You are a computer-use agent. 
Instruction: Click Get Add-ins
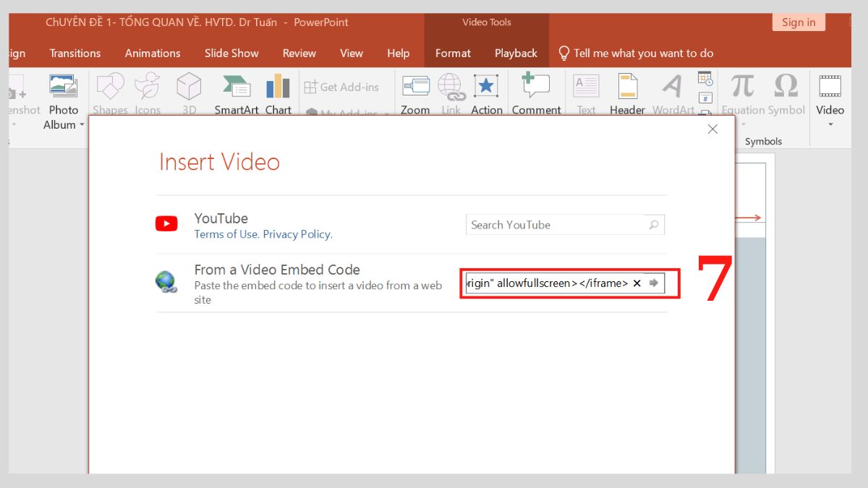(341, 87)
